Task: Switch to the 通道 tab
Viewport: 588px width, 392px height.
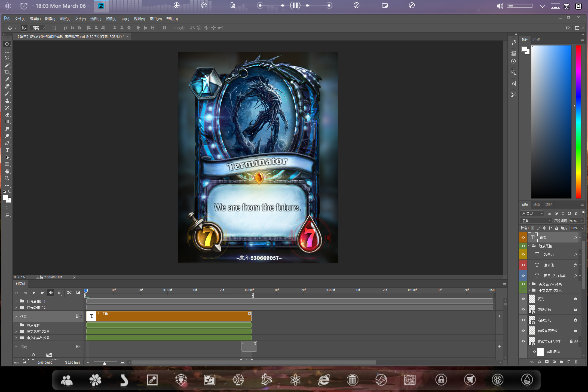Action: 537,204
